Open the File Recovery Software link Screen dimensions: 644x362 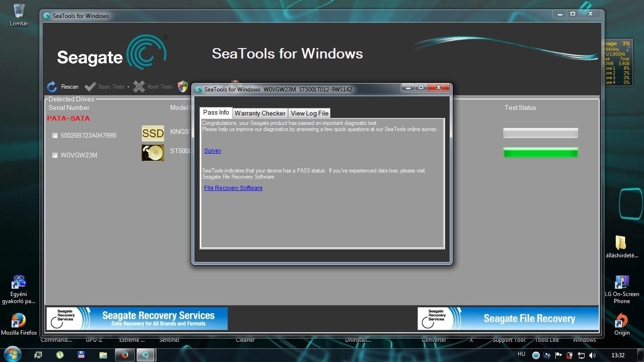click(x=233, y=188)
